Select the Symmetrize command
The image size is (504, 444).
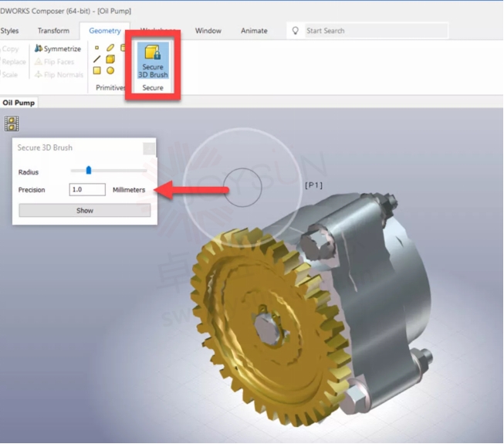point(57,49)
